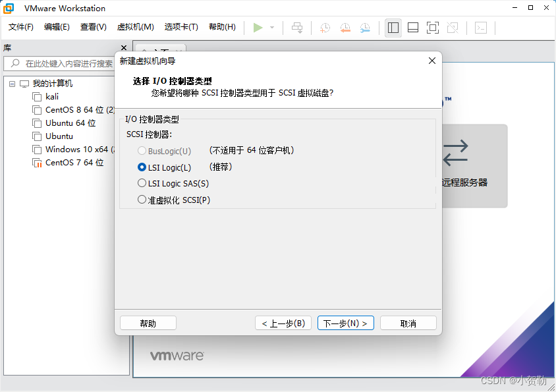Select the kali virtual machine
Image resolution: width=556 pixels, height=392 pixels.
click(52, 97)
